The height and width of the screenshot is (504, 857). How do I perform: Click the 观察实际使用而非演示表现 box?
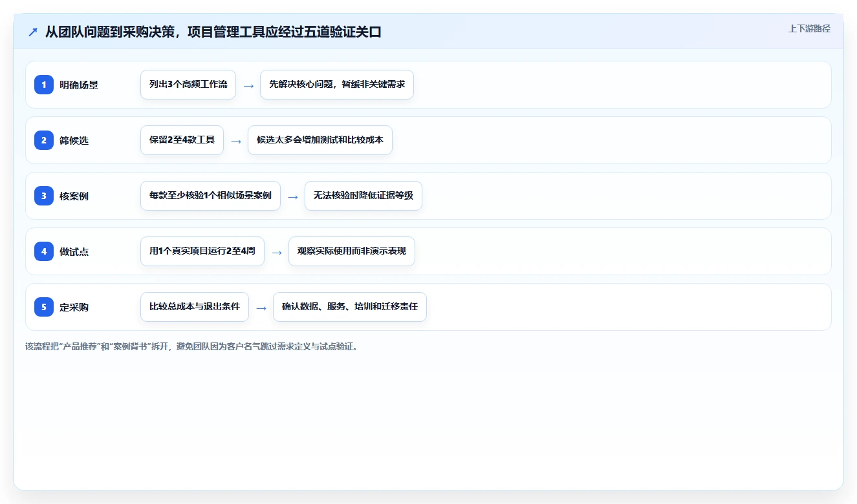pyautogui.click(x=352, y=251)
